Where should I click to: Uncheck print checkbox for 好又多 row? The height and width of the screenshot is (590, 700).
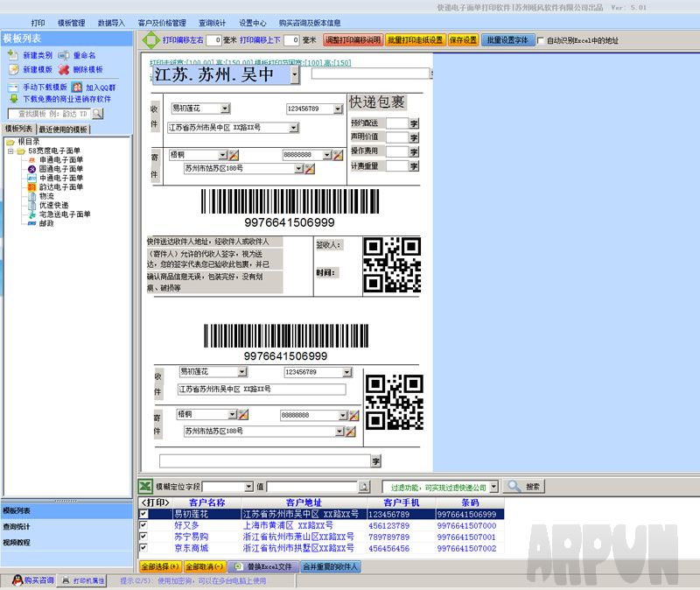click(143, 525)
